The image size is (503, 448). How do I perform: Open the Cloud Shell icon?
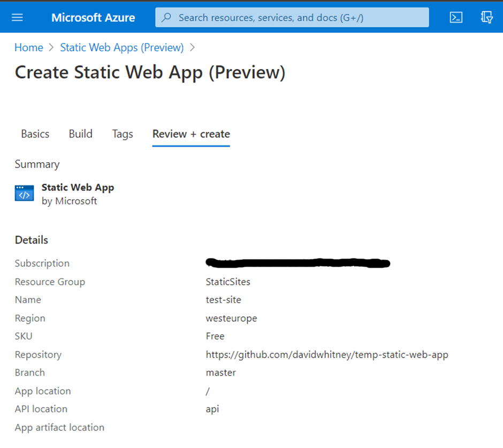[x=456, y=17]
